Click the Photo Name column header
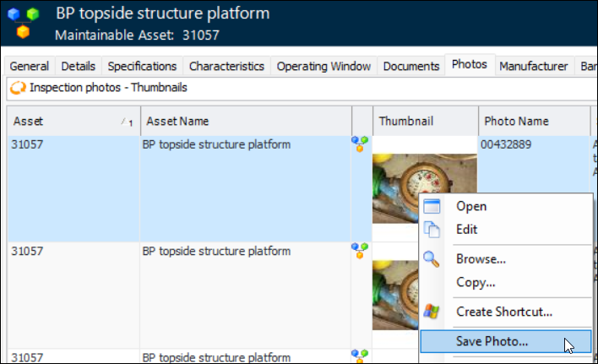 click(532, 122)
